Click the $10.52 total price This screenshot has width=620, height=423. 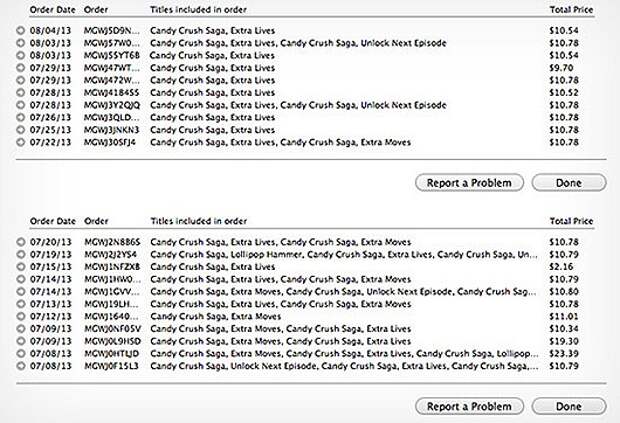(564, 93)
